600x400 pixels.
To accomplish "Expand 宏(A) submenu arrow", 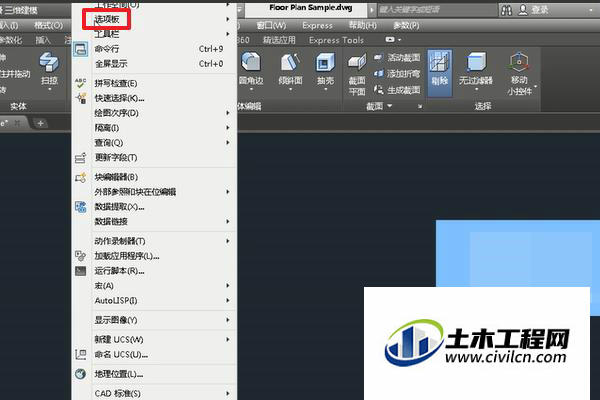I will coord(228,286).
